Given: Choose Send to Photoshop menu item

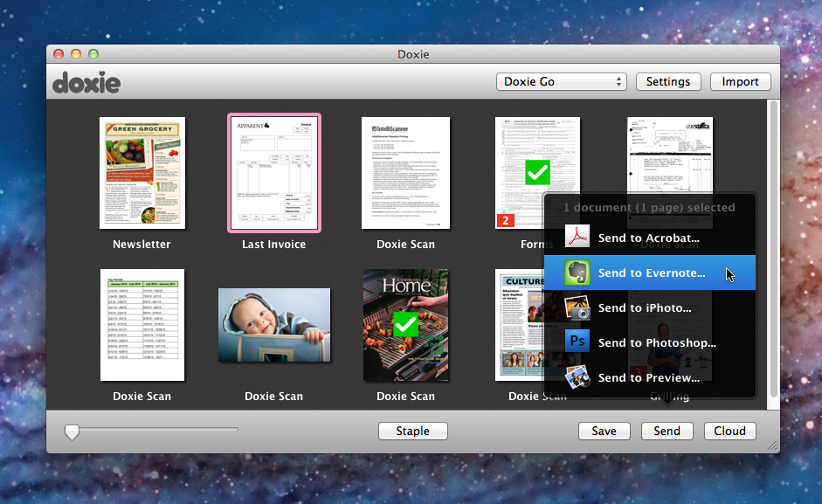Looking at the screenshot, I should tap(656, 343).
